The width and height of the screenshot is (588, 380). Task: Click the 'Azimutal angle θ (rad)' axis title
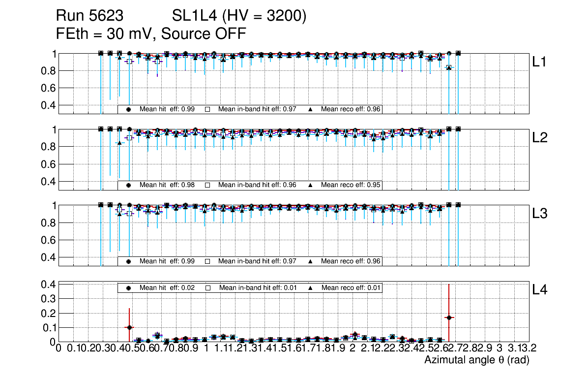pyautogui.click(x=476, y=360)
